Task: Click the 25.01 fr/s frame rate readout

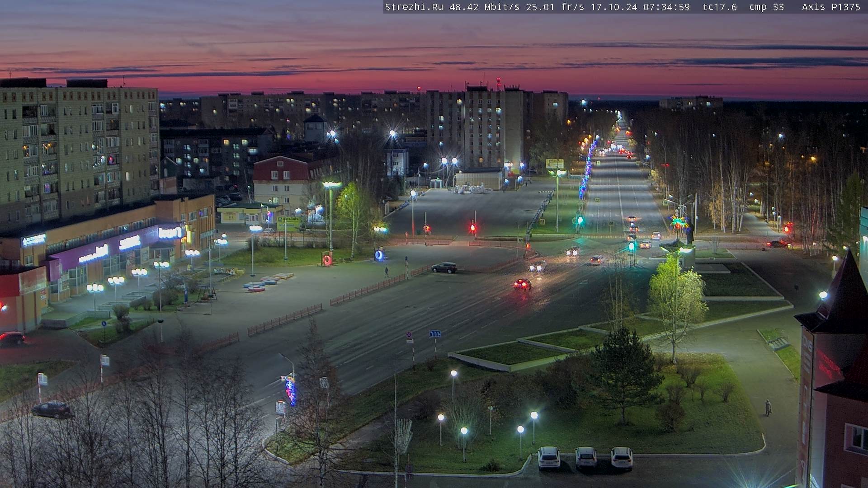Action: click(x=555, y=7)
